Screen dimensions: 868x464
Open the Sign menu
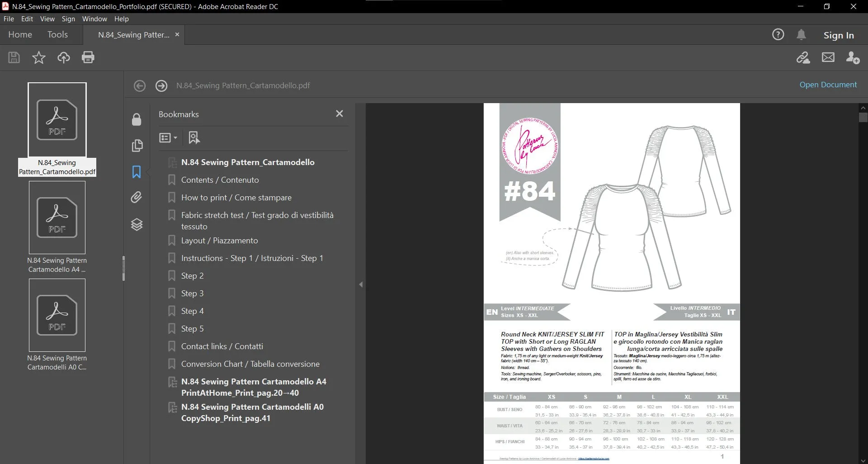point(68,19)
